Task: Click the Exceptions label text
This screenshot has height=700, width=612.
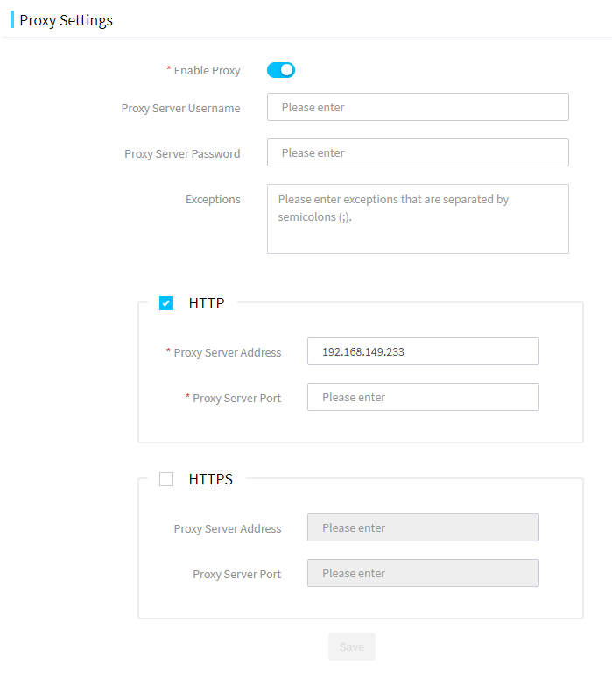Action: coord(213,200)
